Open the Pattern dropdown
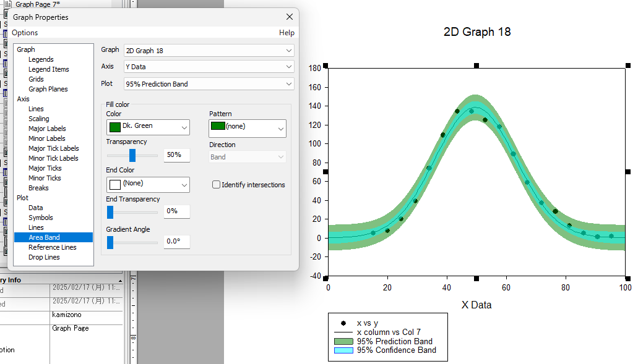Viewport: 638px width, 364px height. [x=248, y=128]
